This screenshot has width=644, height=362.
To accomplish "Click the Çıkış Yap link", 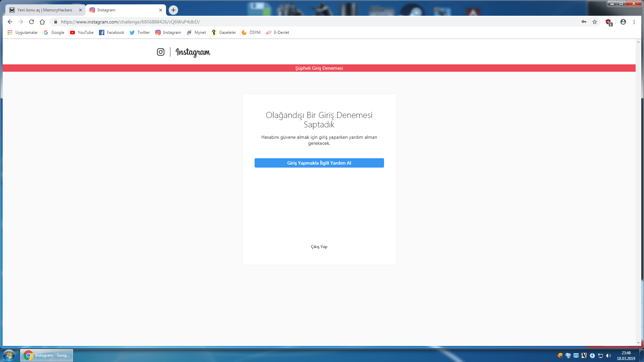I will click(x=319, y=247).
